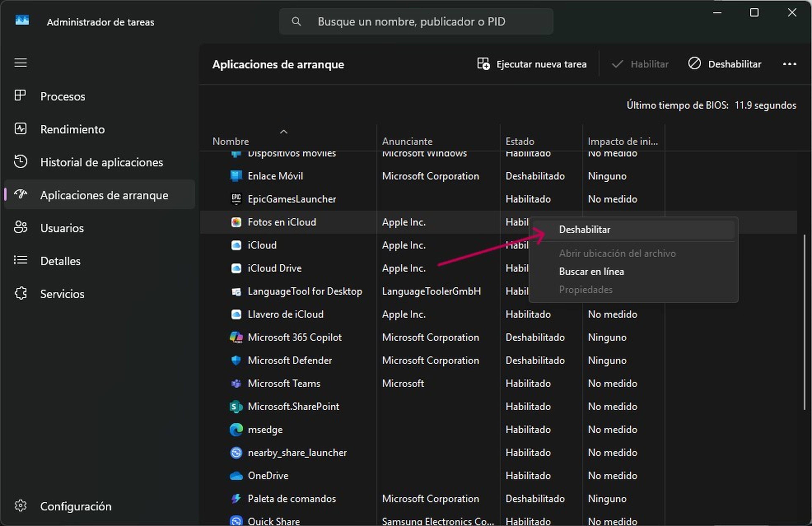Choose Deshabilitar in the context menu
This screenshot has height=526, width=812.
634,230
